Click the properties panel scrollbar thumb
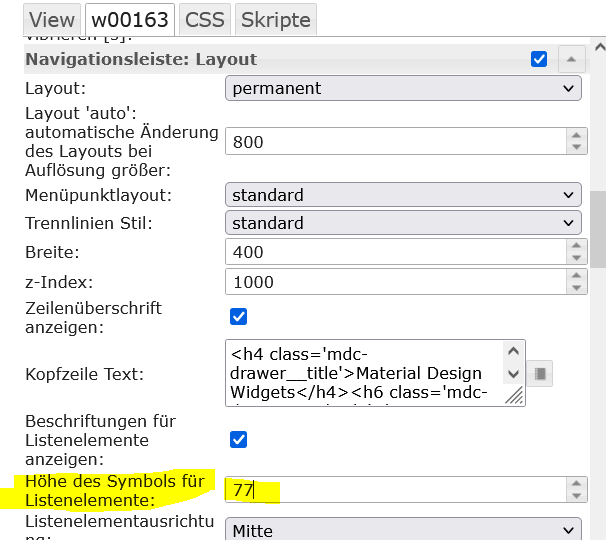Screen dimensions: 606x540 (x=599, y=229)
